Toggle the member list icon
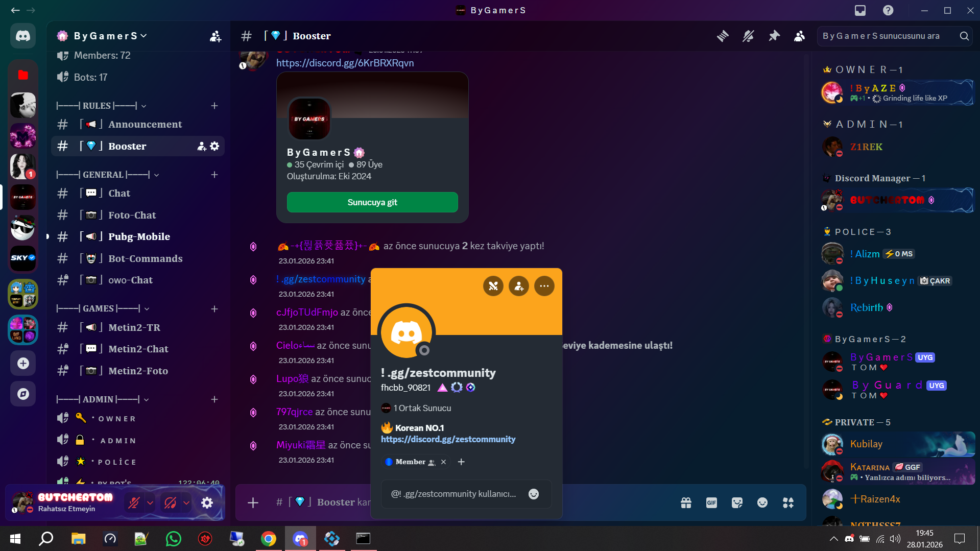Viewport: 980px width, 551px height. pos(800,36)
